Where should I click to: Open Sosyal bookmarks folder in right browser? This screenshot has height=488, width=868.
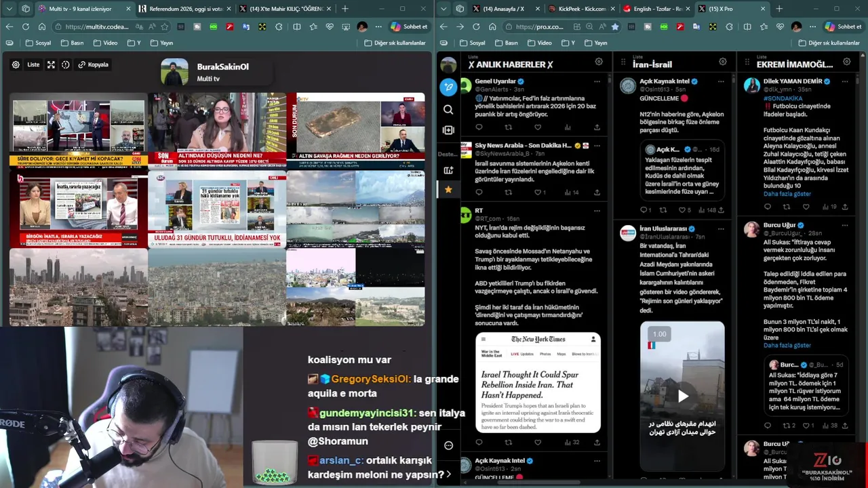473,43
